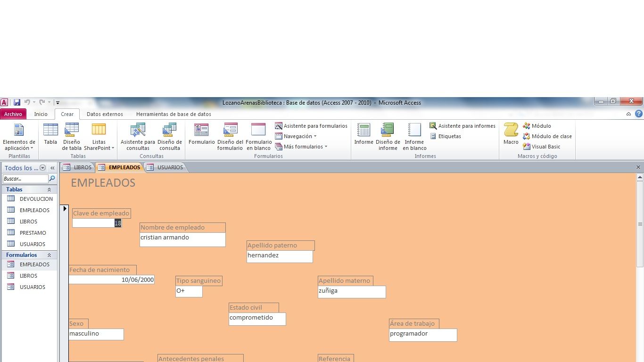Click the Nombre de empleado input field
Screen dimensions: 644x362
click(182, 239)
